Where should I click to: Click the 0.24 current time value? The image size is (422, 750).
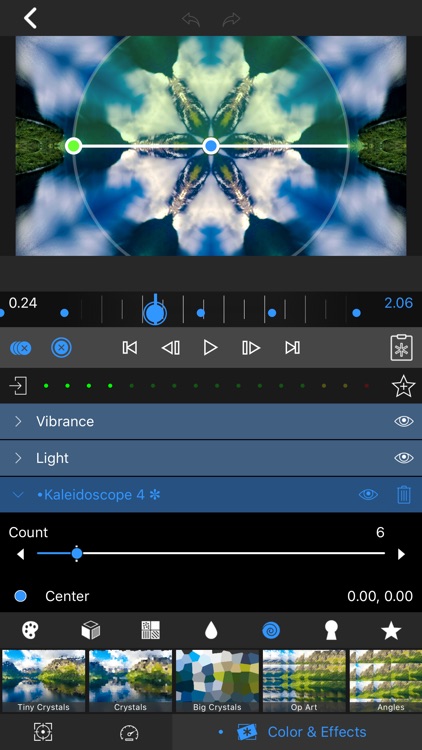coord(22,303)
